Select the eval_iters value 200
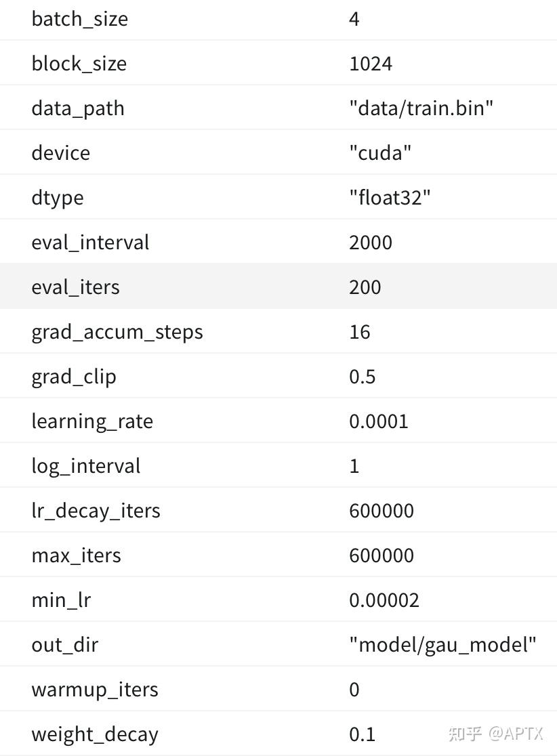The height and width of the screenshot is (756, 557). click(x=365, y=287)
